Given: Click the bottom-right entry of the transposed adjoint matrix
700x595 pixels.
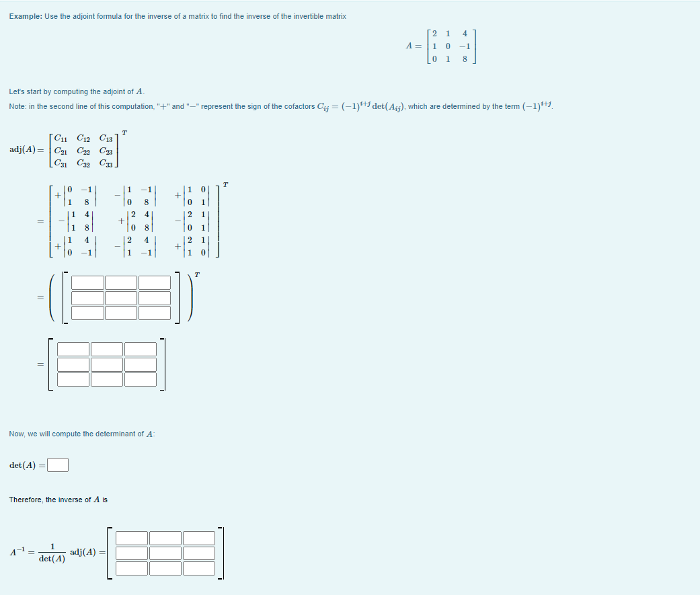Looking at the screenshot, I should click(140, 380).
